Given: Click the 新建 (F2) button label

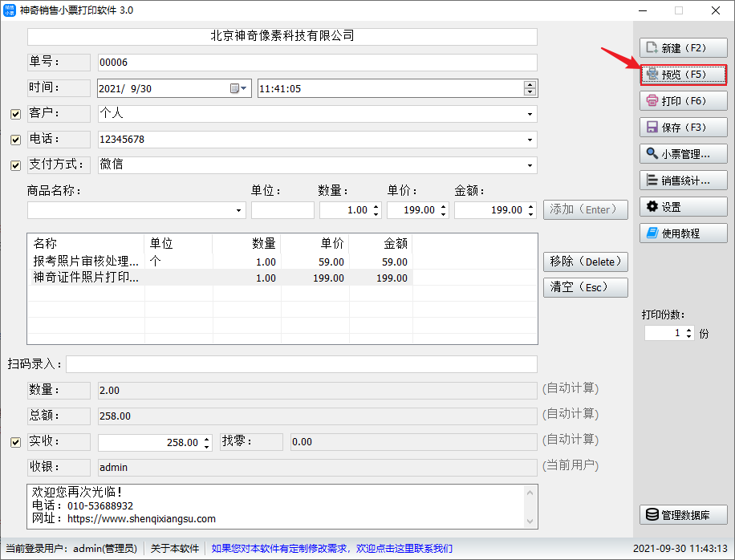Looking at the screenshot, I should pyautogui.click(x=684, y=48).
